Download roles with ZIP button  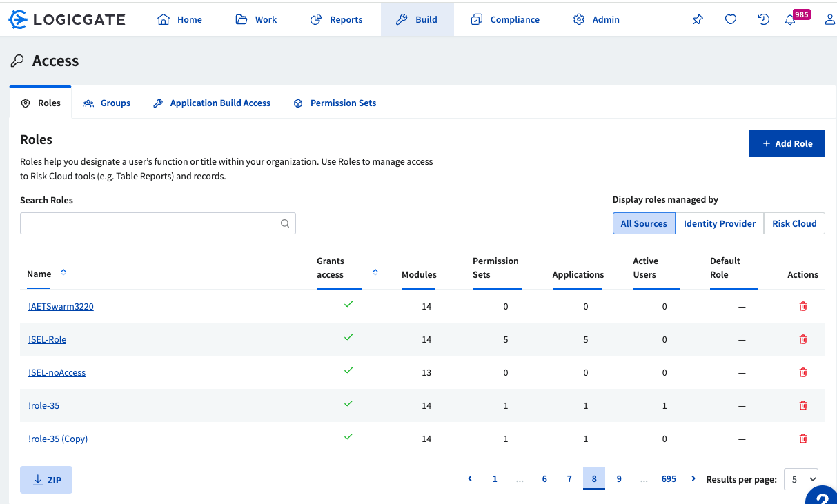point(46,480)
